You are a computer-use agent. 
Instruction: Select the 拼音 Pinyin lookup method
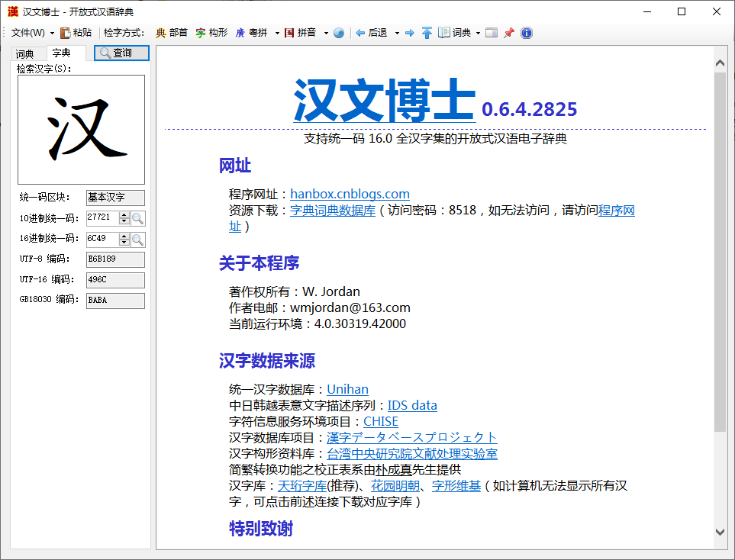(301, 33)
